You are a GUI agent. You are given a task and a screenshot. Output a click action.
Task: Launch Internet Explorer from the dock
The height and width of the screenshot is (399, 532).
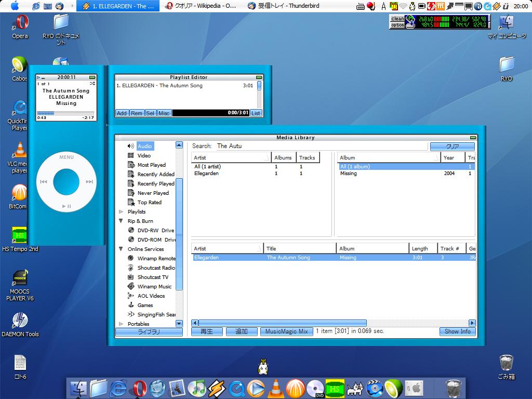(118, 388)
